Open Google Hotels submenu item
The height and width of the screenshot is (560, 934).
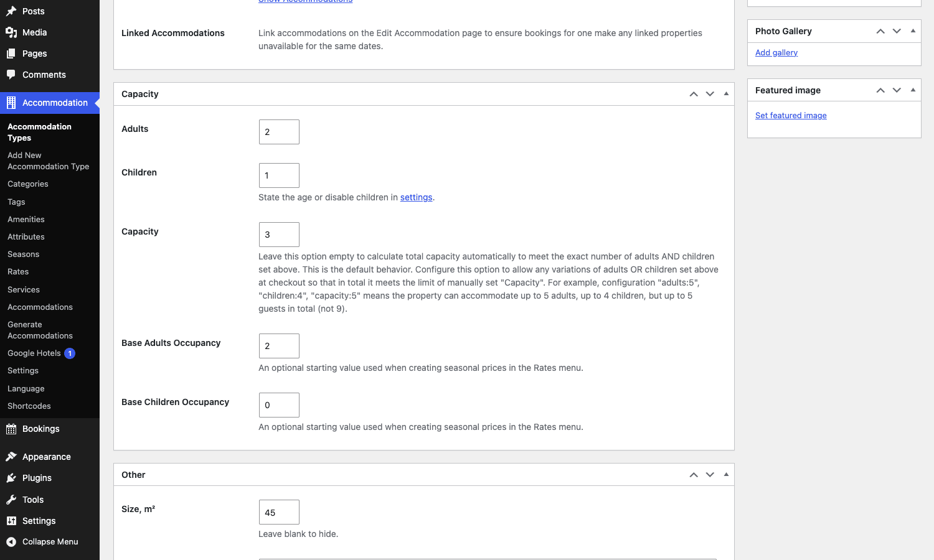(x=34, y=353)
